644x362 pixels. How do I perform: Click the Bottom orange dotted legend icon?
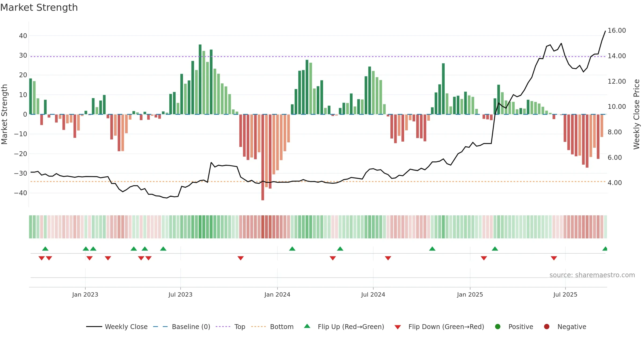259,327
